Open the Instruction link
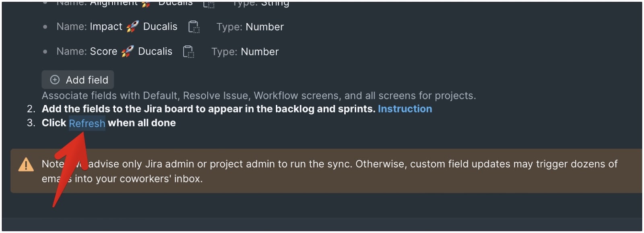 (405, 109)
